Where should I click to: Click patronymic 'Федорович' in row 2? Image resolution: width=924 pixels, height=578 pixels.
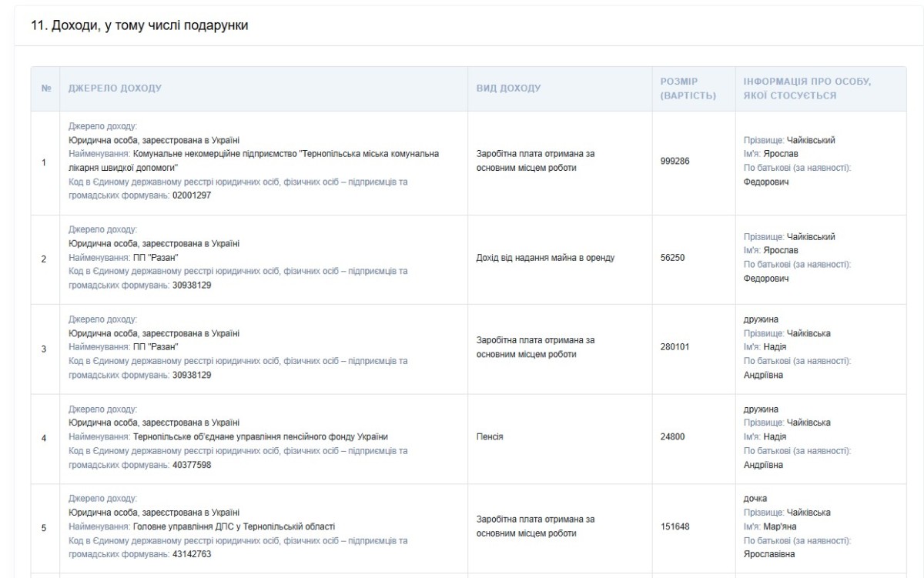click(x=765, y=279)
